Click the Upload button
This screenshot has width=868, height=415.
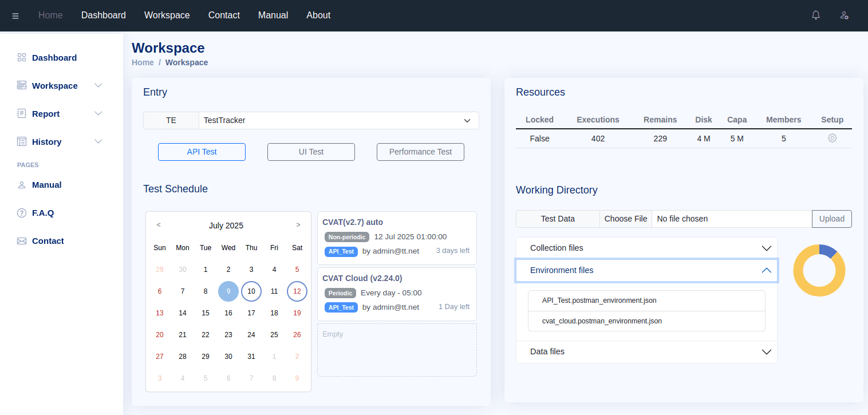[831, 219]
